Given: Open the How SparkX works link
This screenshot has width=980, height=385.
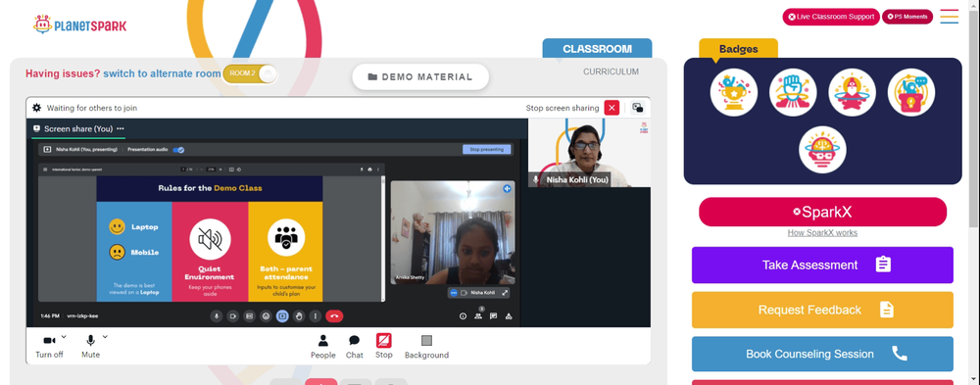Looking at the screenshot, I should tap(822, 232).
